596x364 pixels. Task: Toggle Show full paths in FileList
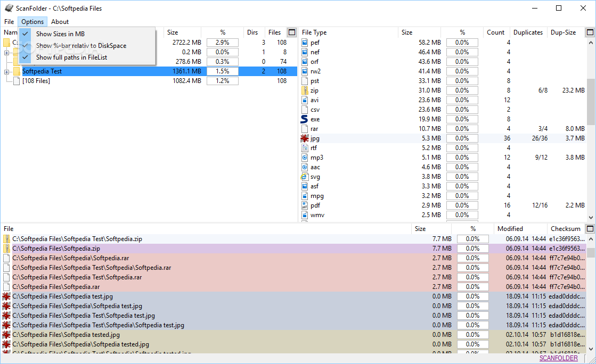(x=87, y=57)
